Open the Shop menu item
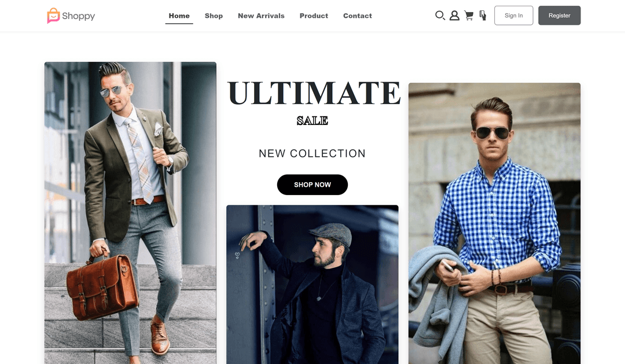The height and width of the screenshot is (364, 625). [214, 16]
